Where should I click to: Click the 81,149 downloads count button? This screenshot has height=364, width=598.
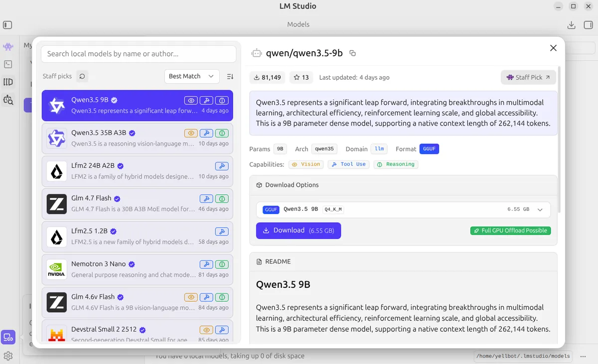point(268,77)
